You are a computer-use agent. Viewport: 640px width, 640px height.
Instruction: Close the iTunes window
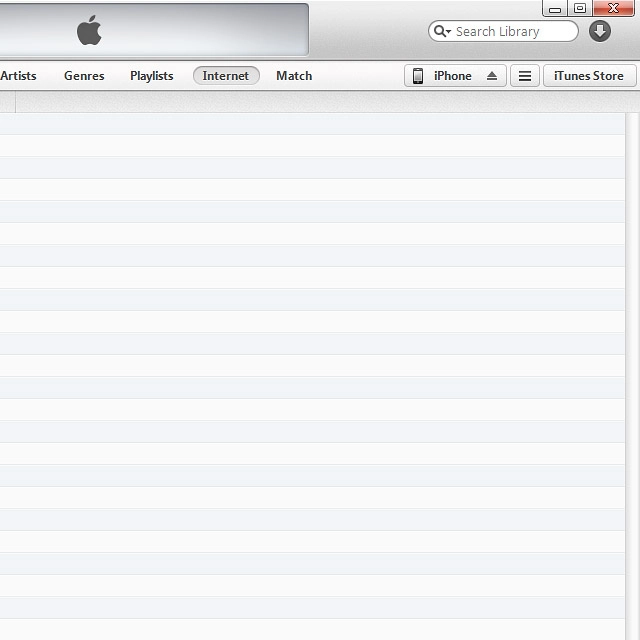click(x=613, y=8)
